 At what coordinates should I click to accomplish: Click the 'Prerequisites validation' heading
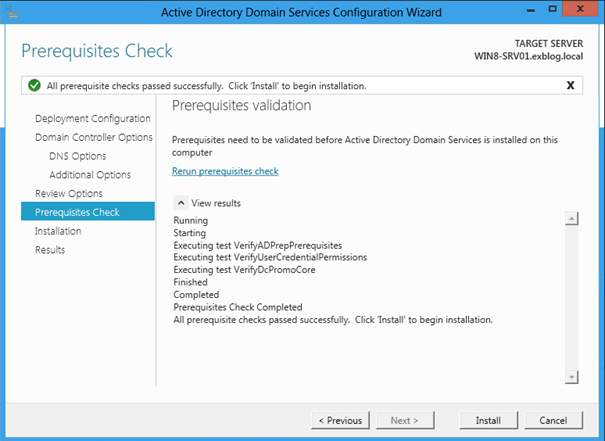point(242,105)
